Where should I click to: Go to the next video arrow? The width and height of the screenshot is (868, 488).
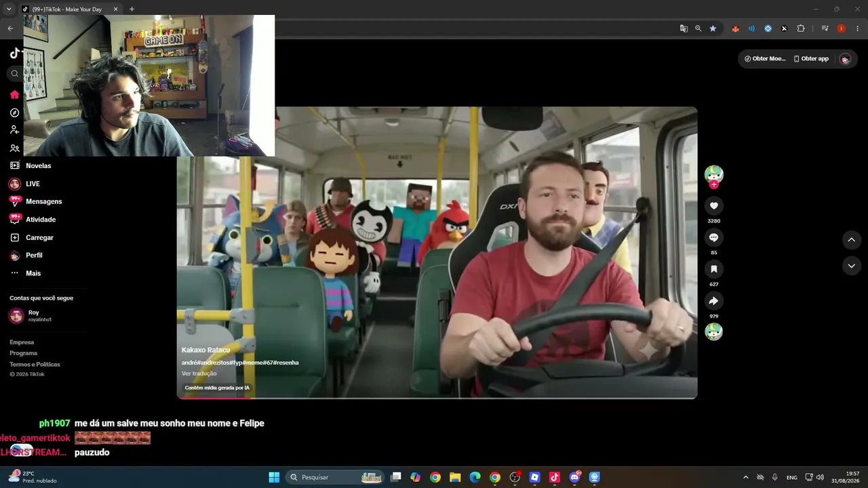point(851,266)
